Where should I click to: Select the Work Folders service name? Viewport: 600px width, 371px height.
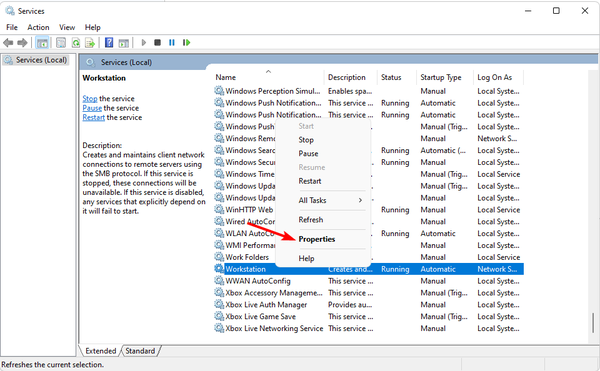[x=247, y=257]
